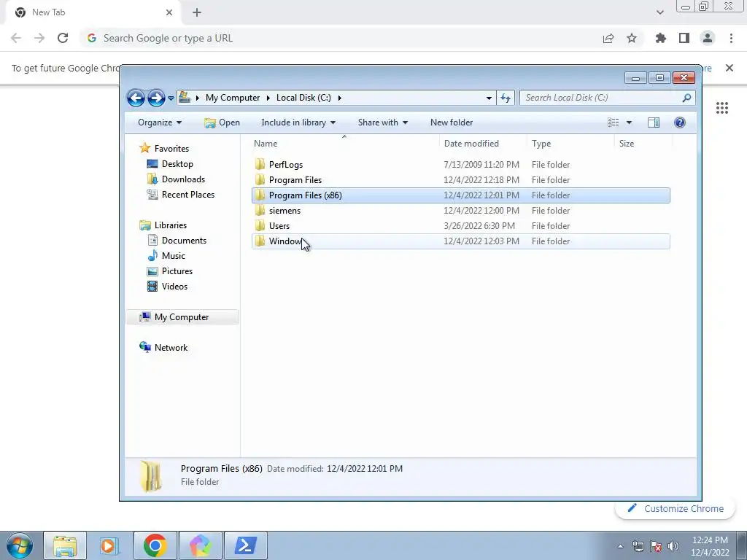Click Customize Chrome button
Screen dimensions: 747x560
pyautogui.click(x=676, y=508)
